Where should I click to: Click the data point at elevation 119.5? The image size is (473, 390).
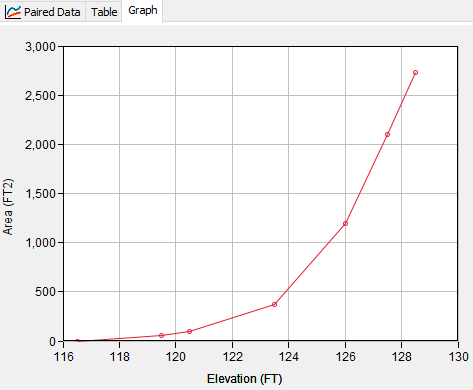(161, 335)
